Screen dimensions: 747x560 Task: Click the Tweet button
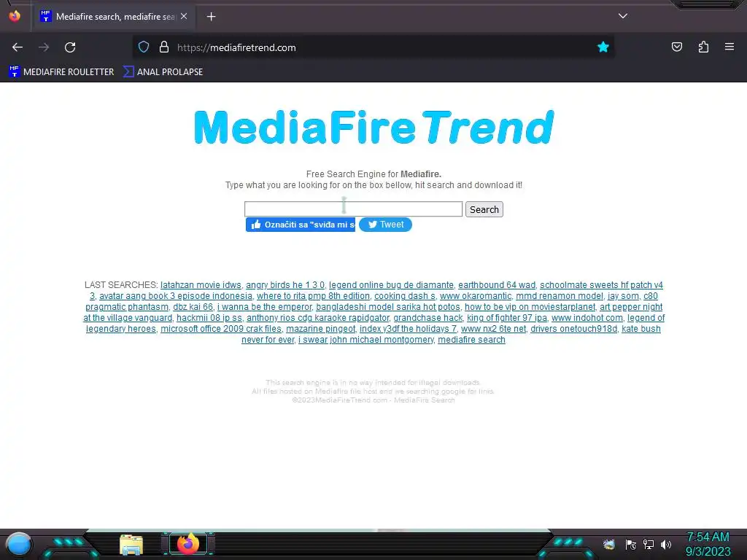(385, 225)
